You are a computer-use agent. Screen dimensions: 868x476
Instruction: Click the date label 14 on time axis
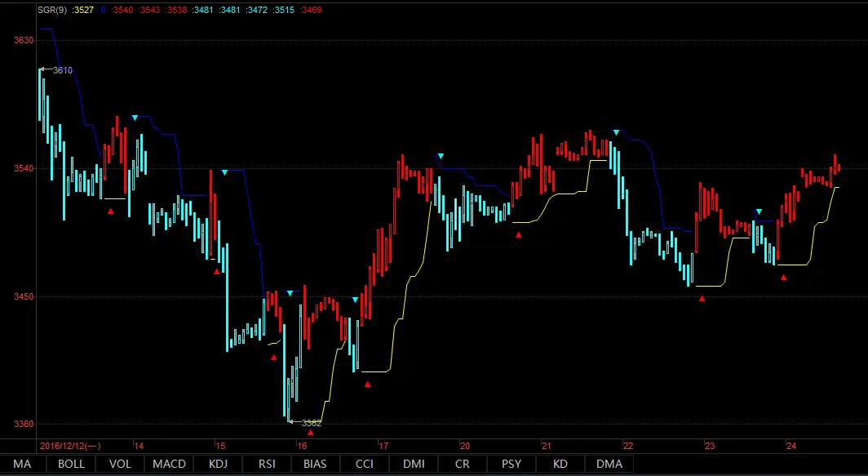139,446
